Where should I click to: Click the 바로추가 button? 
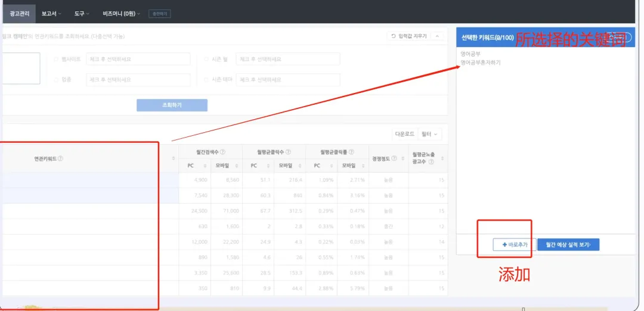(515, 244)
